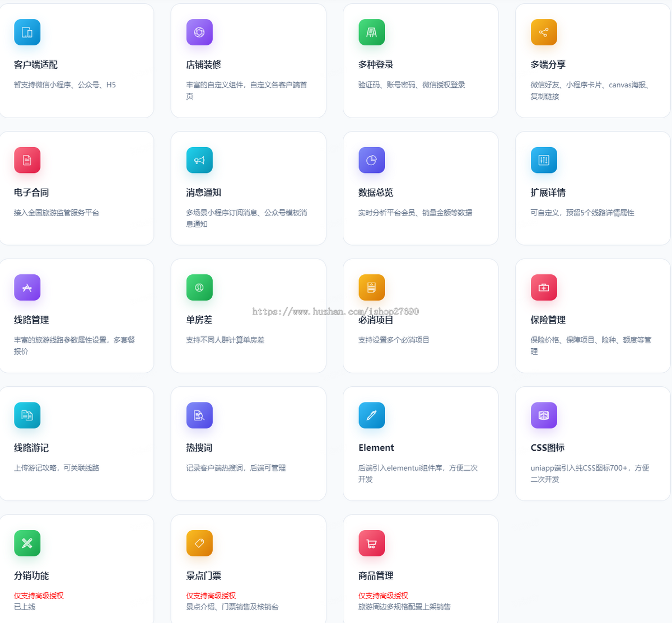Open the 电子合同 document icon
The image size is (672, 623).
[27, 160]
